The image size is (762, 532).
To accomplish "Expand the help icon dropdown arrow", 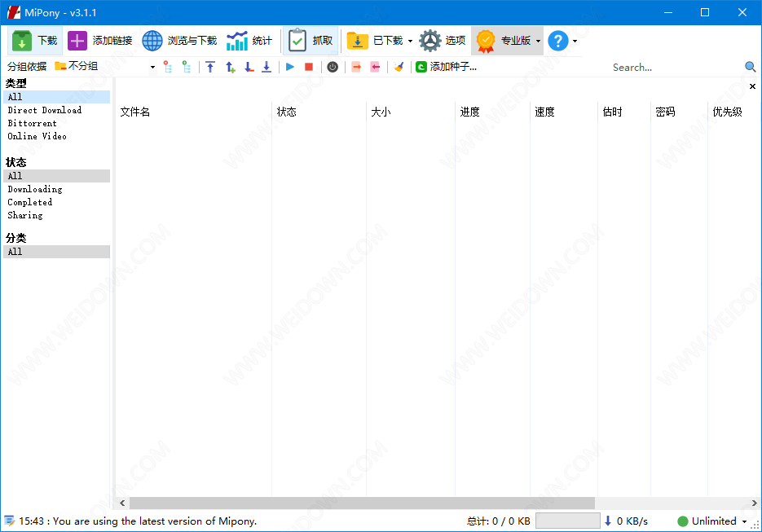I will (575, 42).
